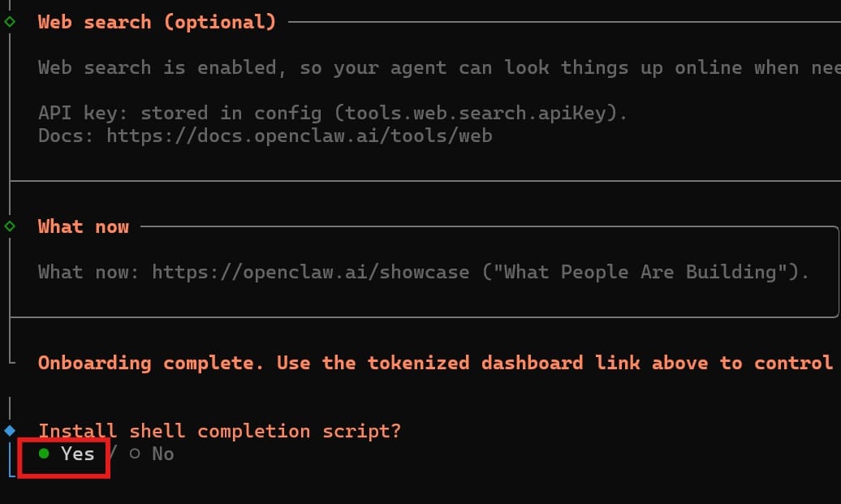Open the openclaw.ai/showcase link

click(310, 271)
